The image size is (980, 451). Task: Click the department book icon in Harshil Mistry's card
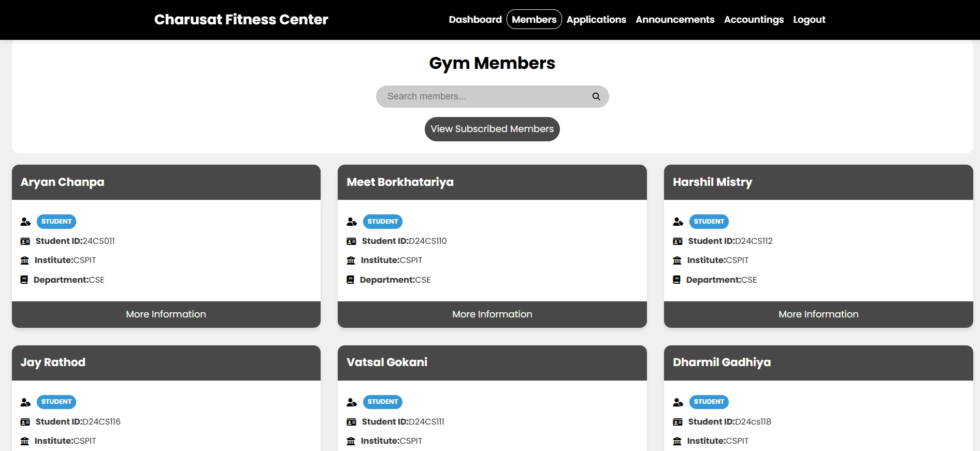point(676,280)
